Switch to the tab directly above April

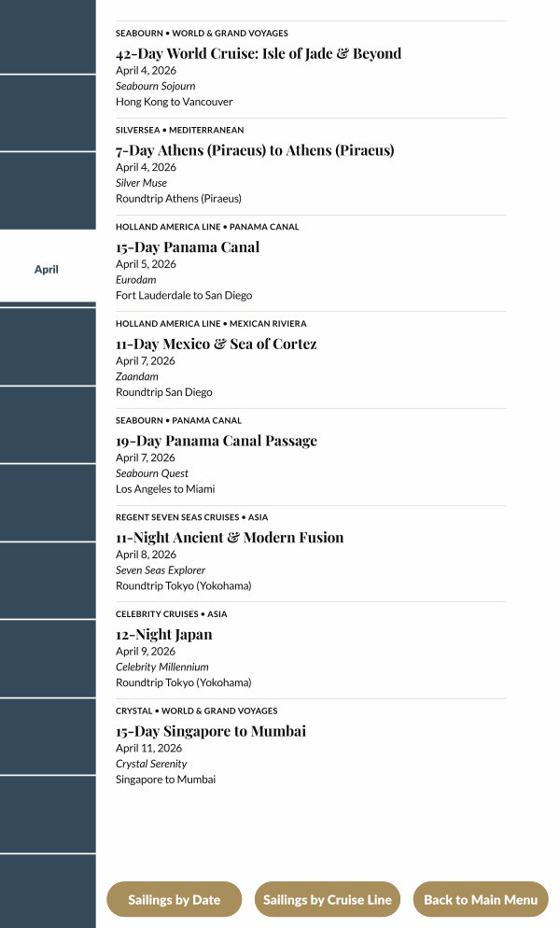[47, 190]
